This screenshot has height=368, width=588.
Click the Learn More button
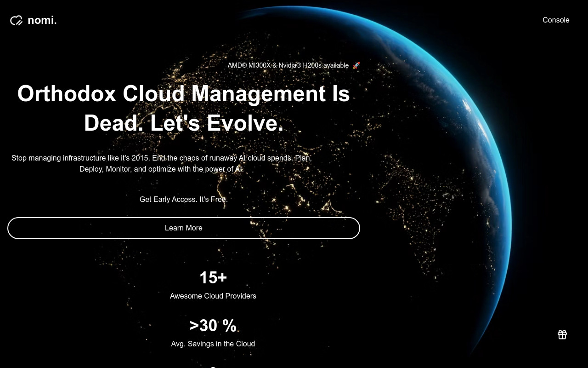click(x=184, y=228)
